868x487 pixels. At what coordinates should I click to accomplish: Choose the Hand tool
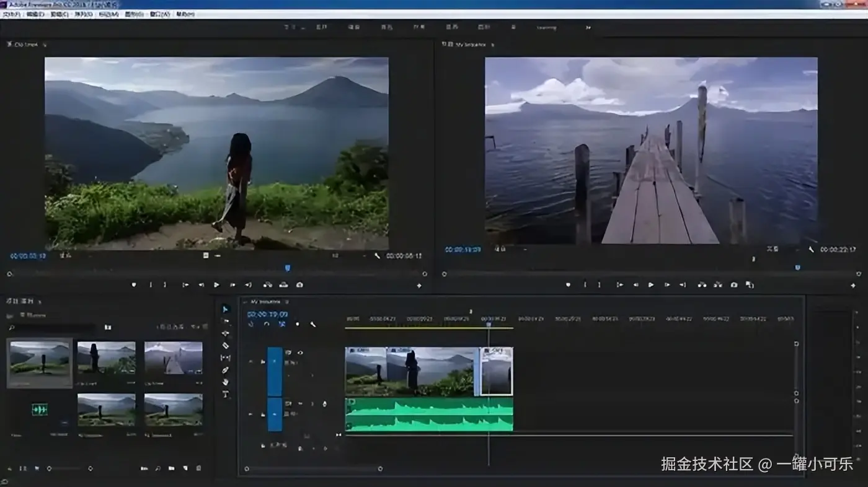click(x=226, y=382)
